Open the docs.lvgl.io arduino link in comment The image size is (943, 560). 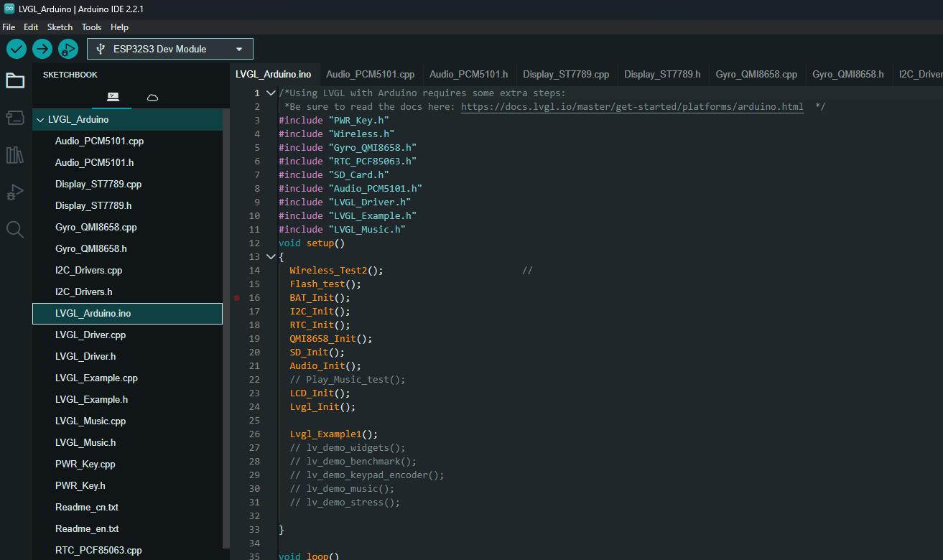tap(632, 107)
